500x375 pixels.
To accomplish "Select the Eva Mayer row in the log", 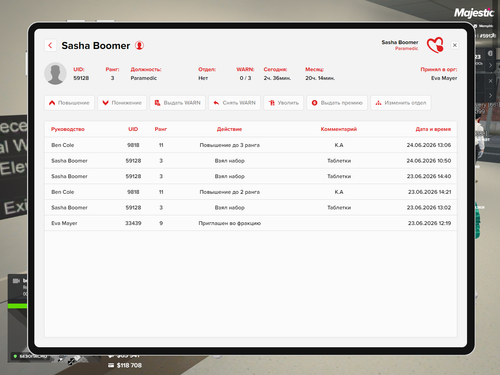I will 251,223.
